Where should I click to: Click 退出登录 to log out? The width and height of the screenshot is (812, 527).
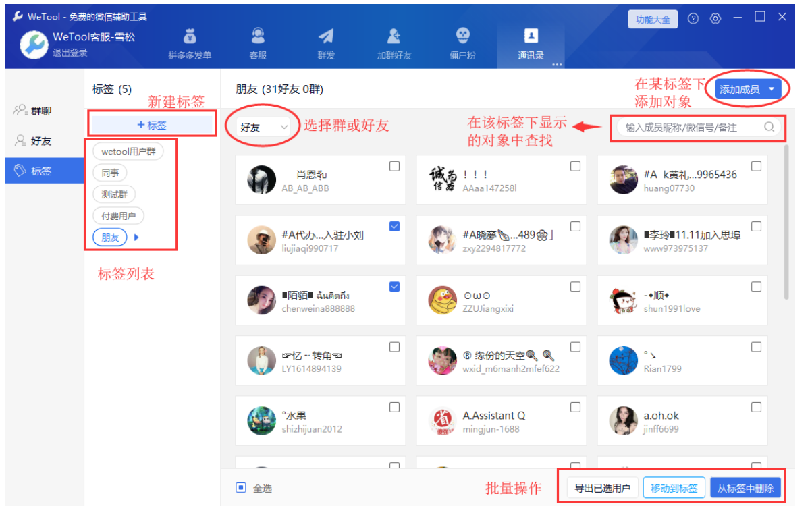70,53
